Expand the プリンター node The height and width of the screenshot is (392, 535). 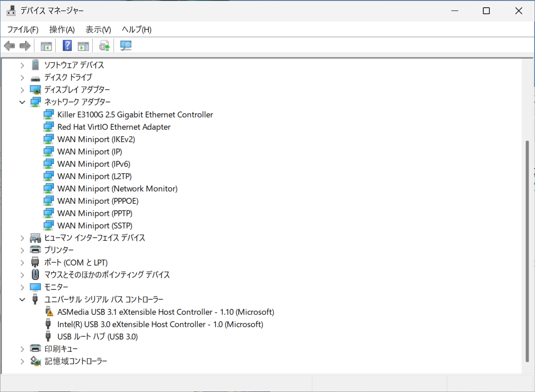tap(22, 250)
